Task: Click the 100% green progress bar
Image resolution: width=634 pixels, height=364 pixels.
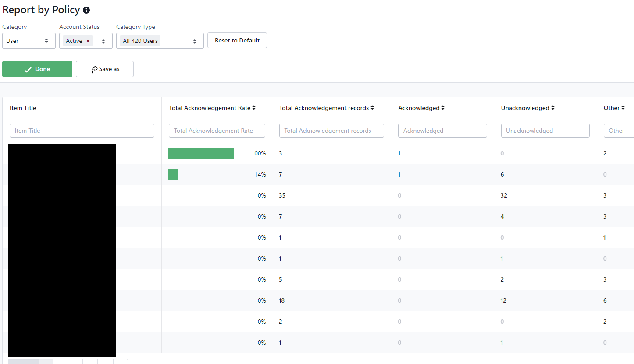Action: point(201,153)
